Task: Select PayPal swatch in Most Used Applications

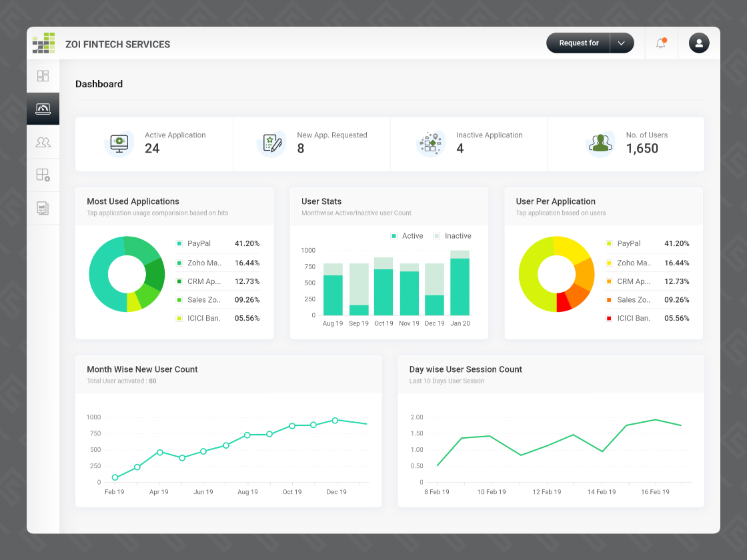Action: 179,243
